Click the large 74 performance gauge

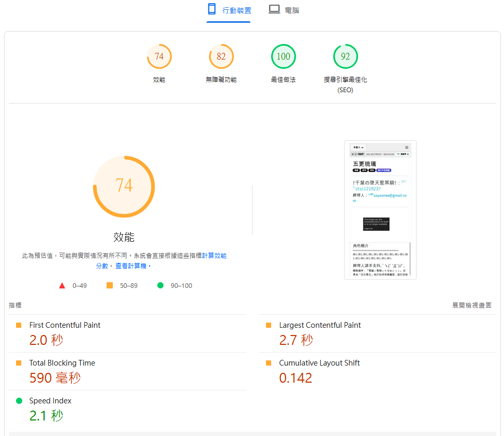tap(124, 186)
